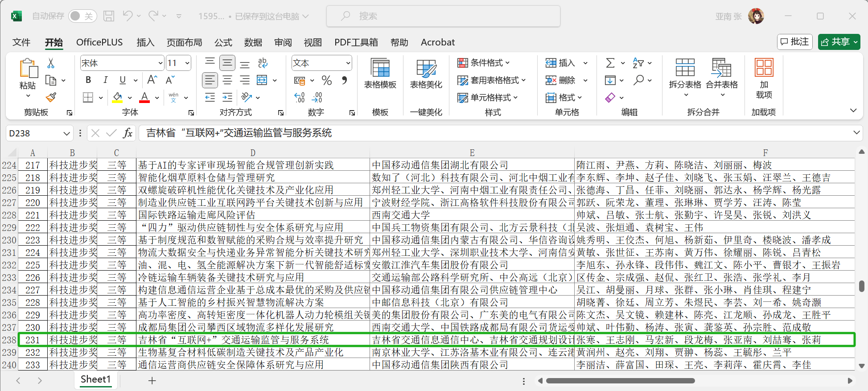Screen dimensions: 868x391
Task: Expand the number format 文本 dropdown
Action: (x=348, y=63)
